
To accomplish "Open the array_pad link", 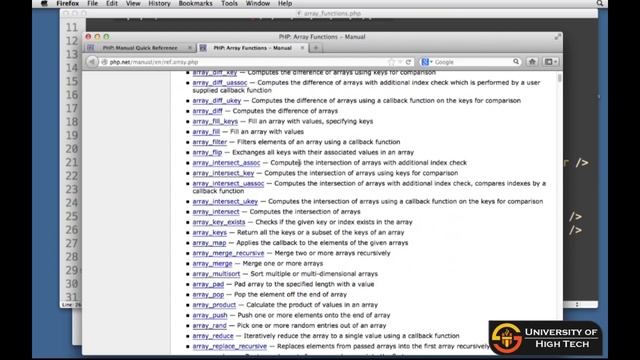I will click(208, 284).
